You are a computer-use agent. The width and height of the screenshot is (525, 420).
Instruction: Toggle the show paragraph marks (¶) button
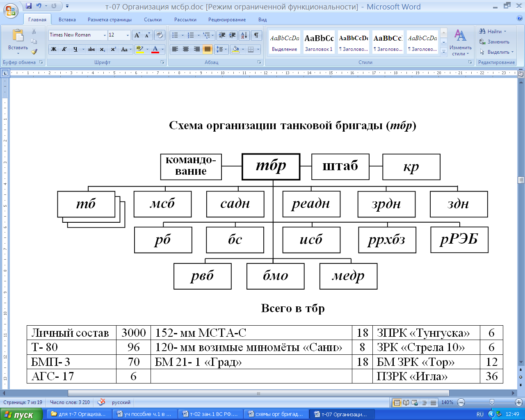256,35
